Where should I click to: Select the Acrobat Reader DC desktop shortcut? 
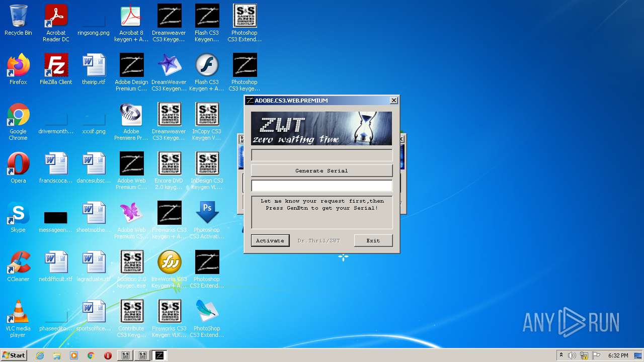(x=56, y=23)
